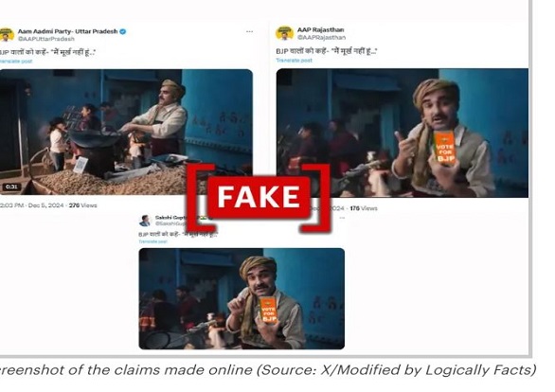555x392 pixels.
Task: Click the QR code card on peanut cart
Action: [81, 164]
